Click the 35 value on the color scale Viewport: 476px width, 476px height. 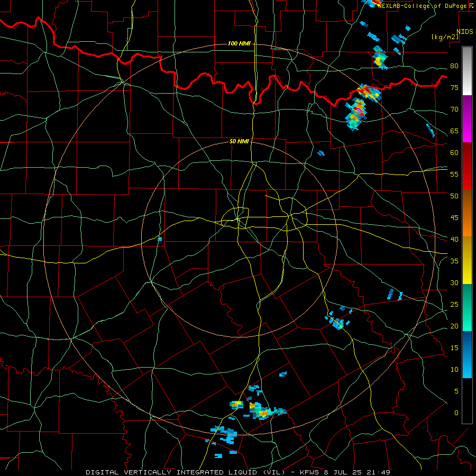click(x=454, y=261)
